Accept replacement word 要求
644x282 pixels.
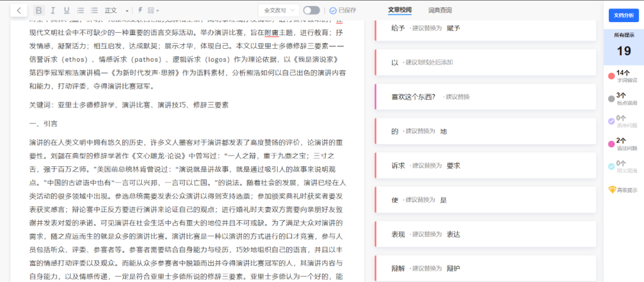click(453, 165)
